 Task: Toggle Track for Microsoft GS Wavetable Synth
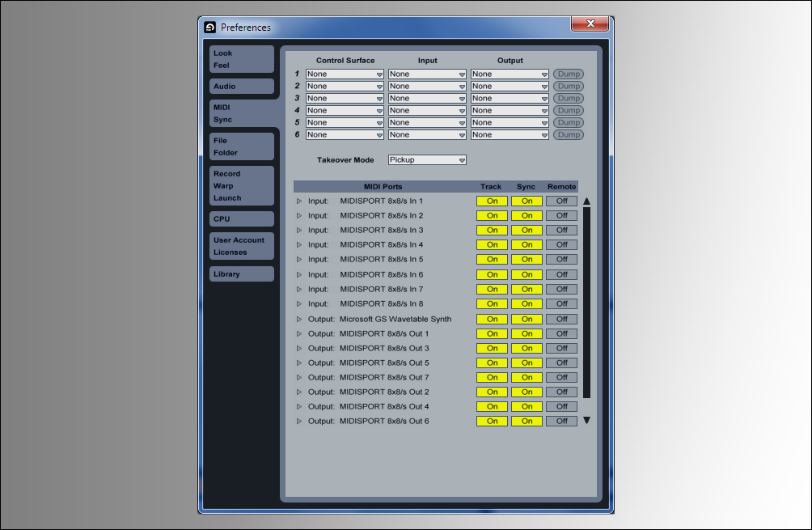[x=492, y=319]
